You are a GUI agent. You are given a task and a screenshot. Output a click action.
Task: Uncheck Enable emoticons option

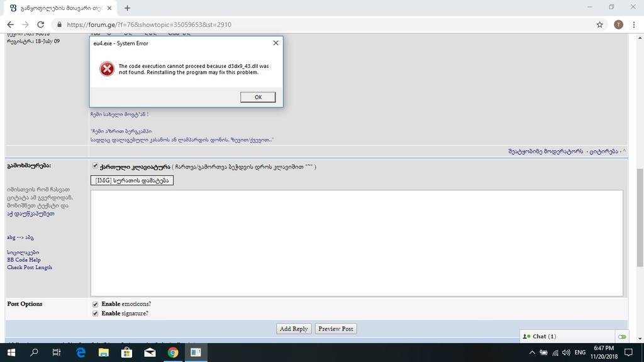(x=95, y=304)
